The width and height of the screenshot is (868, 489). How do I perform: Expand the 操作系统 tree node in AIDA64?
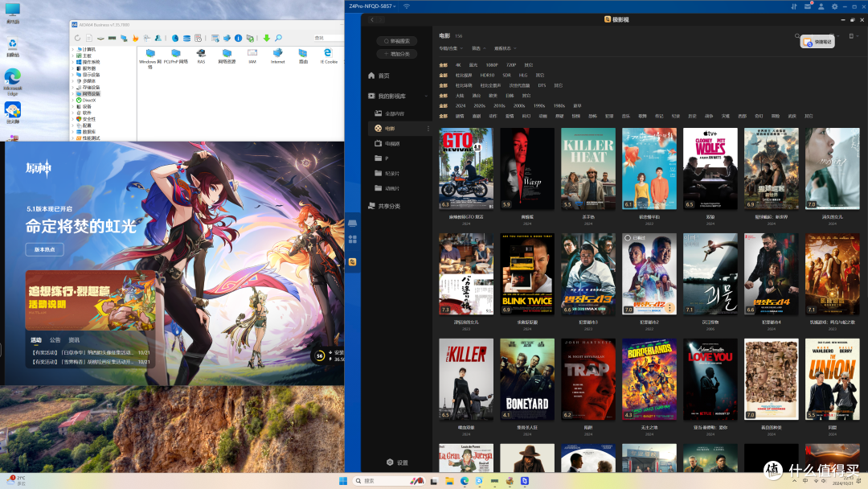(73, 62)
